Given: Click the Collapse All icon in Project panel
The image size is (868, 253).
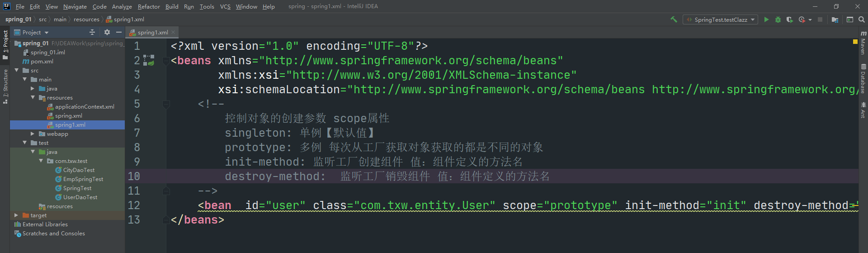Looking at the screenshot, I should coord(92,32).
